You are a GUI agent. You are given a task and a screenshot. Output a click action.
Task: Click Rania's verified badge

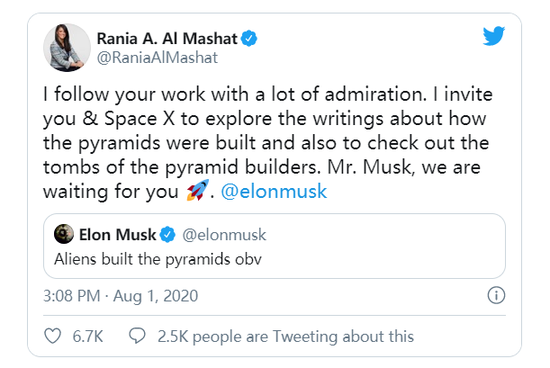pos(249,38)
